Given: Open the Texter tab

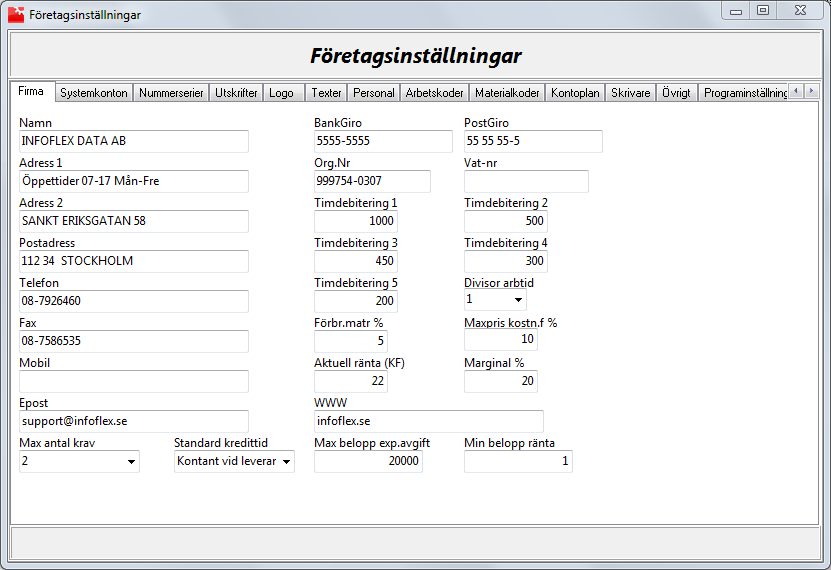Looking at the screenshot, I should (326, 93).
